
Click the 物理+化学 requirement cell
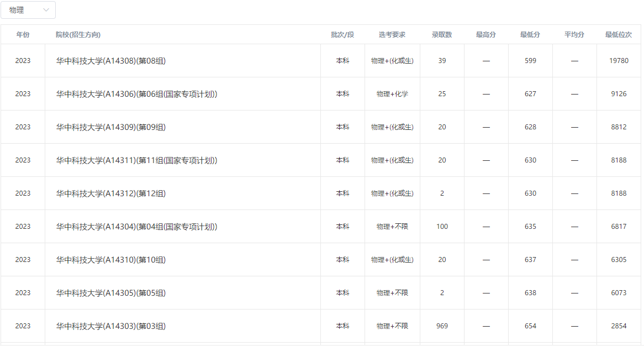click(x=392, y=94)
